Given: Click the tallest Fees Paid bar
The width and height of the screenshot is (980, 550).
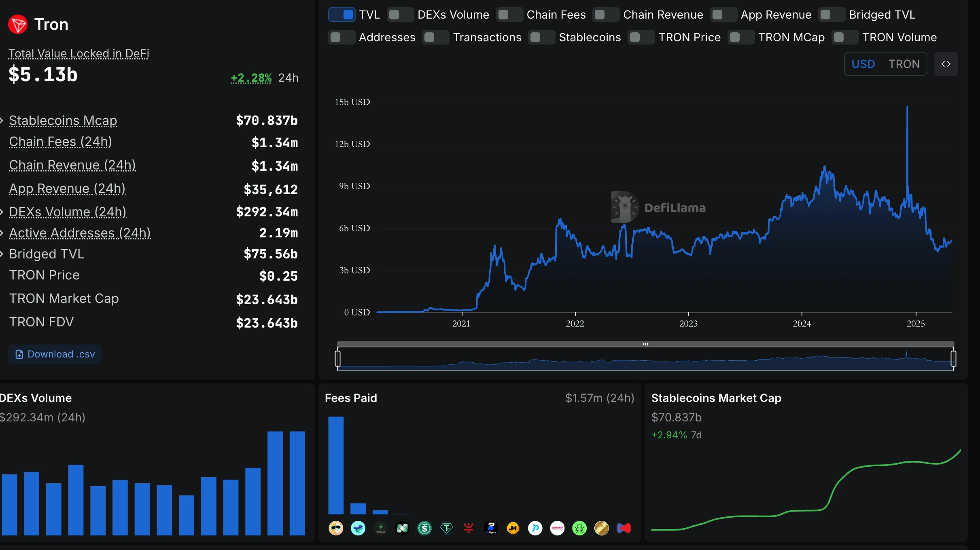Looking at the screenshot, I should [x=336, y=465].
